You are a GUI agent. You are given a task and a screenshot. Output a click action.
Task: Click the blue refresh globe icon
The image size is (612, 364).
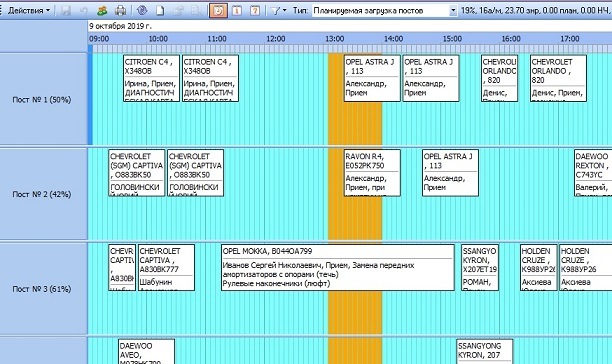pyautogui.click(x=142, y=11)
